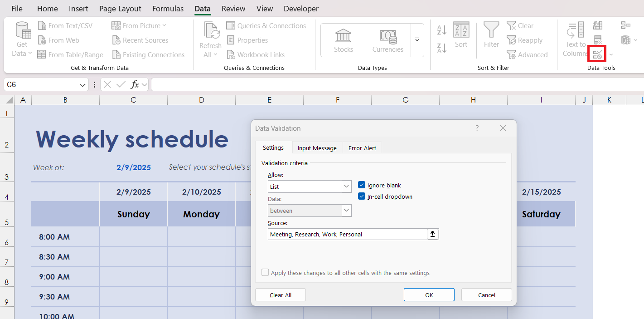Expand the From Picture dropdown arrow
The image size is (644, 319).
(164, 26)
